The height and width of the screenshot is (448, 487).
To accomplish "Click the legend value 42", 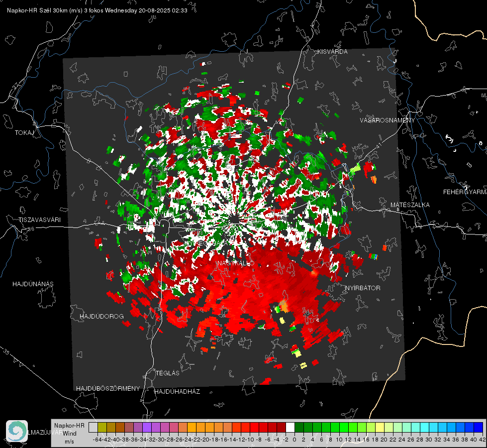I will [x=483, y=440].
